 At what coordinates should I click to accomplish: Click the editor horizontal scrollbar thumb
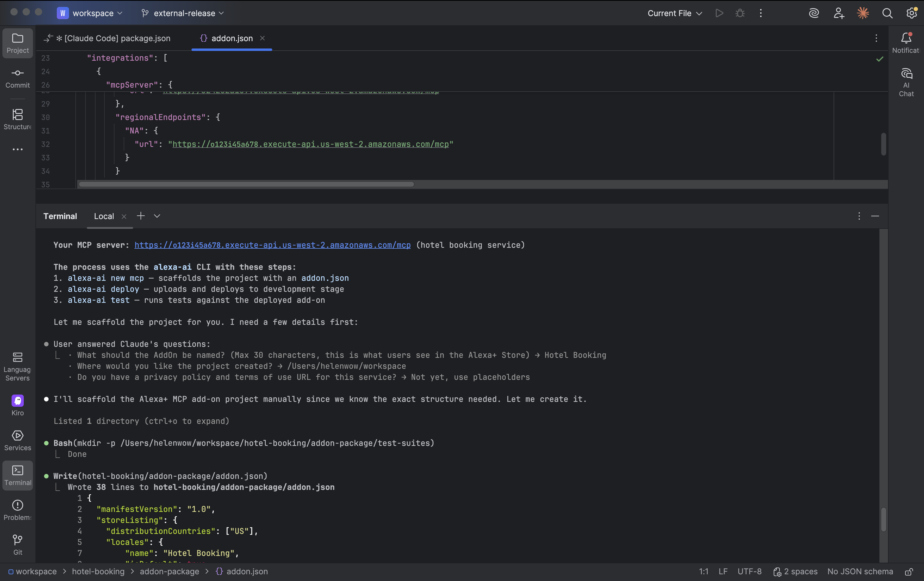(246, 184)
